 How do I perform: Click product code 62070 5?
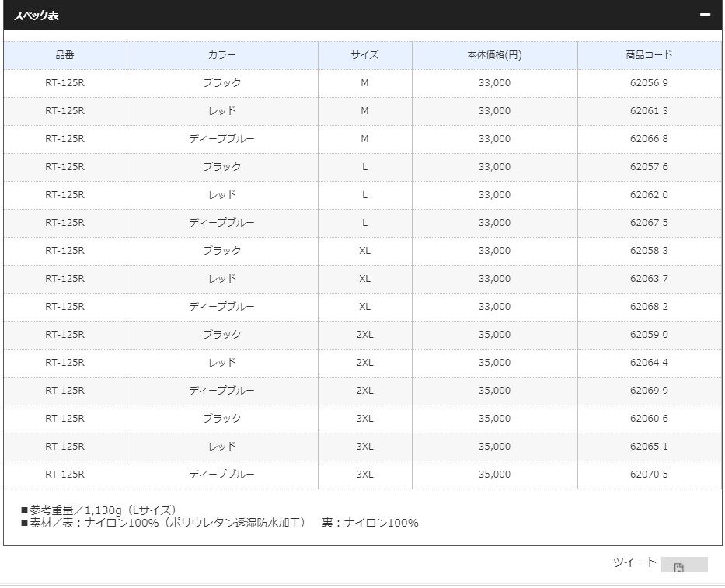[x=649, y=475]
